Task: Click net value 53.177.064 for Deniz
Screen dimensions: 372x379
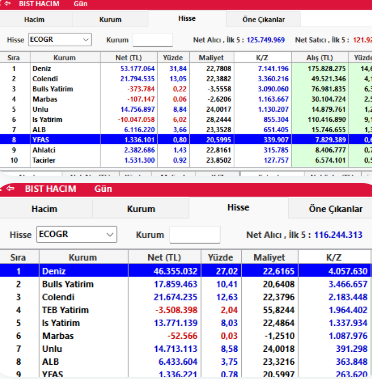Action: click(137, 69)
